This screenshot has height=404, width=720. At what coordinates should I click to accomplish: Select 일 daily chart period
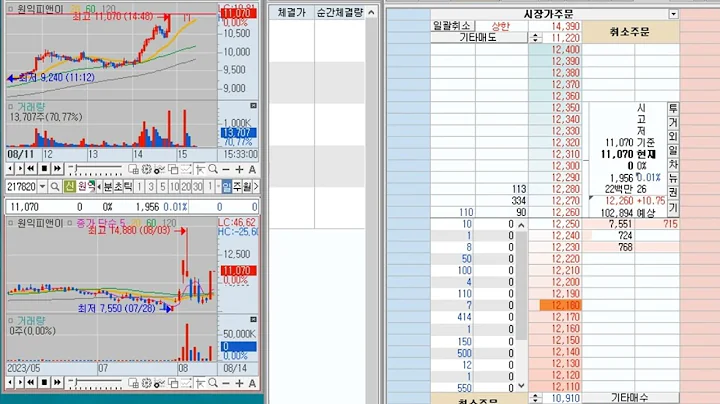[227, 186]
